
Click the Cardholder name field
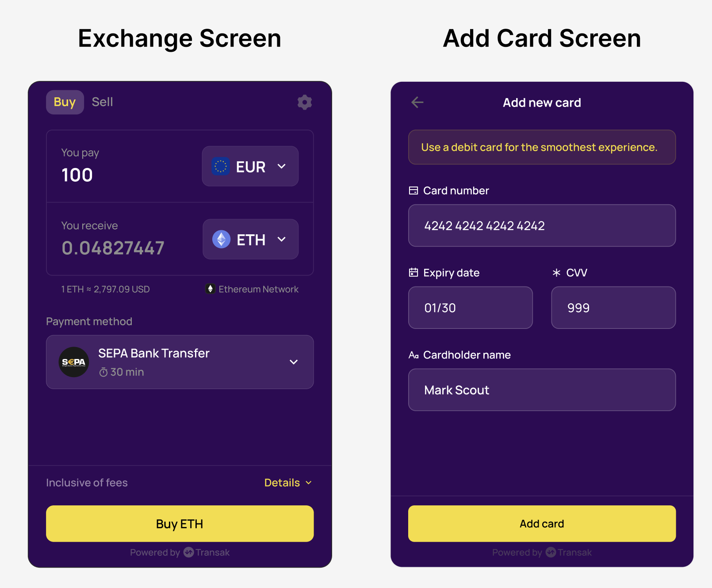[542, 390]
